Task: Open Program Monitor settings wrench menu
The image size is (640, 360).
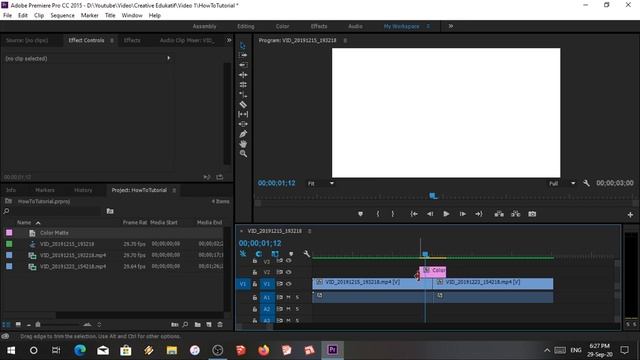Action: point(587,183)
